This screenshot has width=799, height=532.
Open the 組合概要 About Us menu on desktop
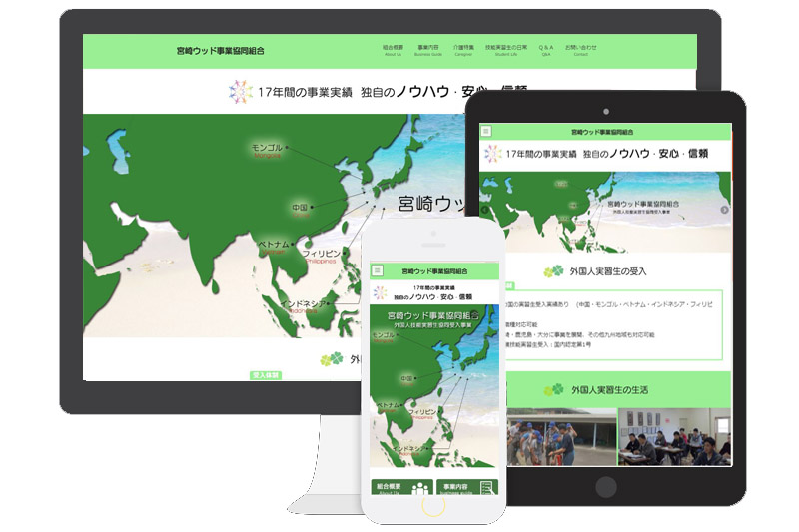(393, 50)
